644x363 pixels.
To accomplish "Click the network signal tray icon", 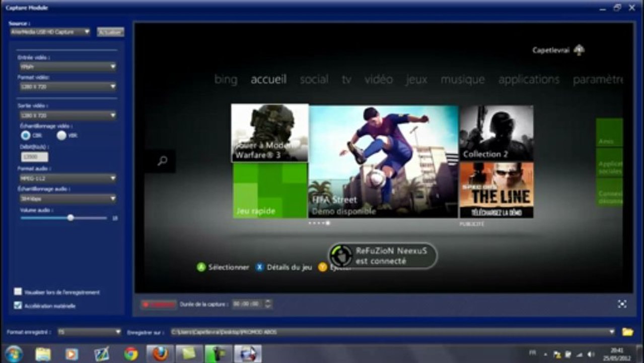I will coord(579,354).
